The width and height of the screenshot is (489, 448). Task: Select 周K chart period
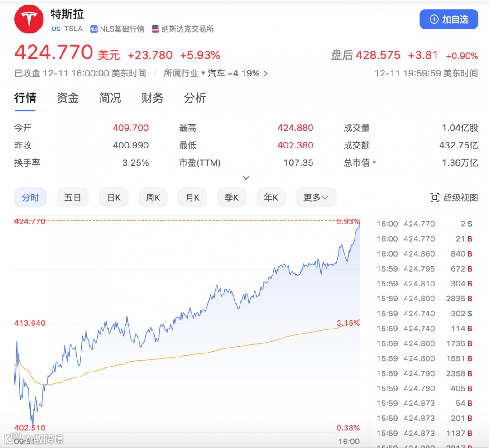point(153,197)
